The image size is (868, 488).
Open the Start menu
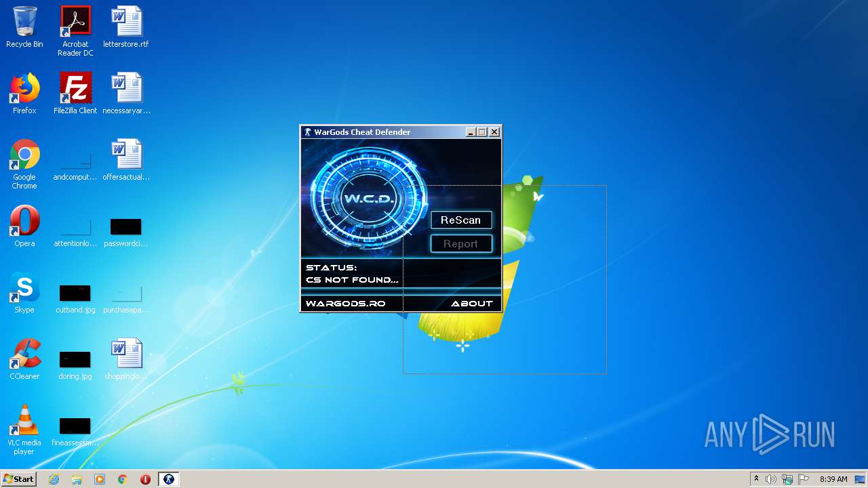(18, 479)
